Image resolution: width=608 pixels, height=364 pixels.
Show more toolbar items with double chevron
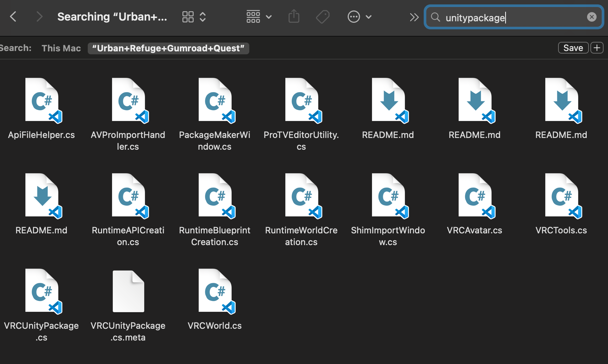[414, 17]
